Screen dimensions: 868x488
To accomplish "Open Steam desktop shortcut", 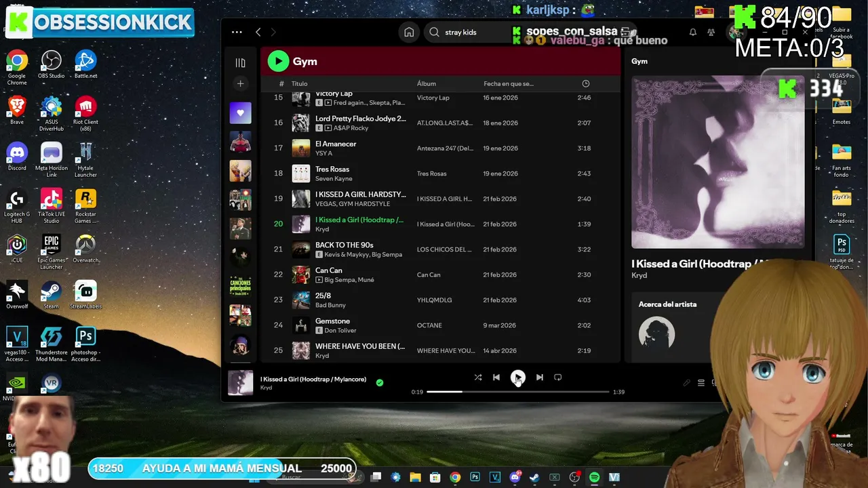I will tap(52, 295).
